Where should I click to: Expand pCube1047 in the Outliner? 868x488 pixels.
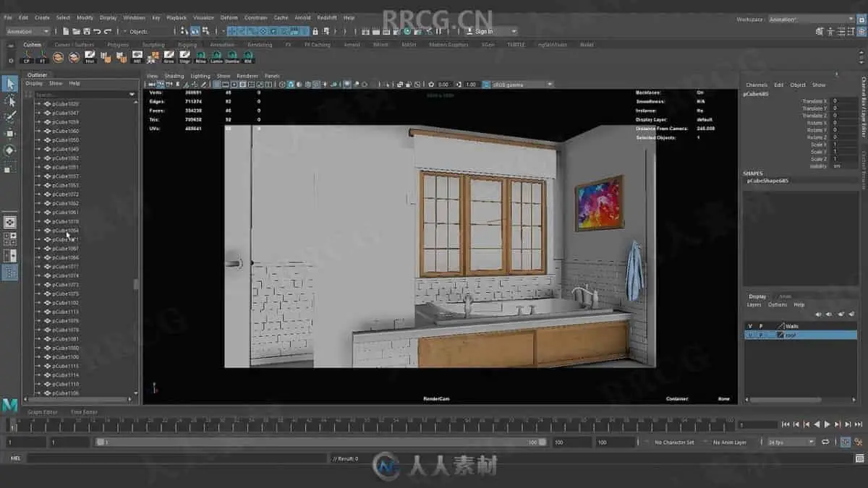[x=38, y=113]
